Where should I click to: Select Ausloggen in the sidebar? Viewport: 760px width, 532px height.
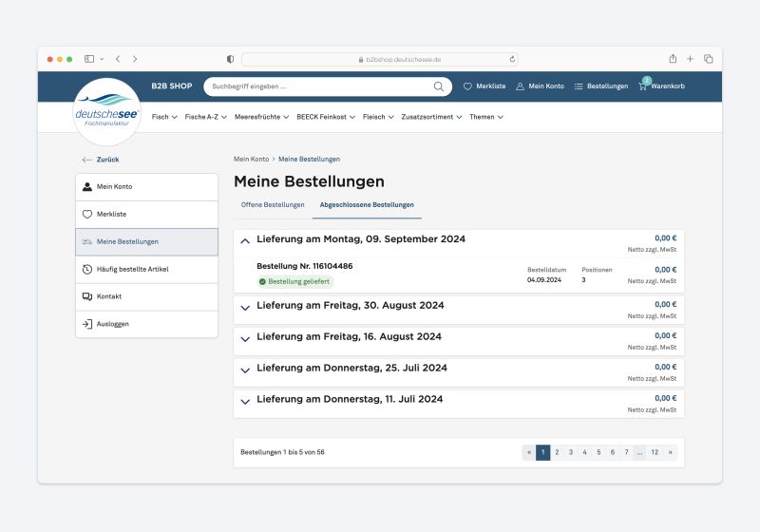coord(147,324)
